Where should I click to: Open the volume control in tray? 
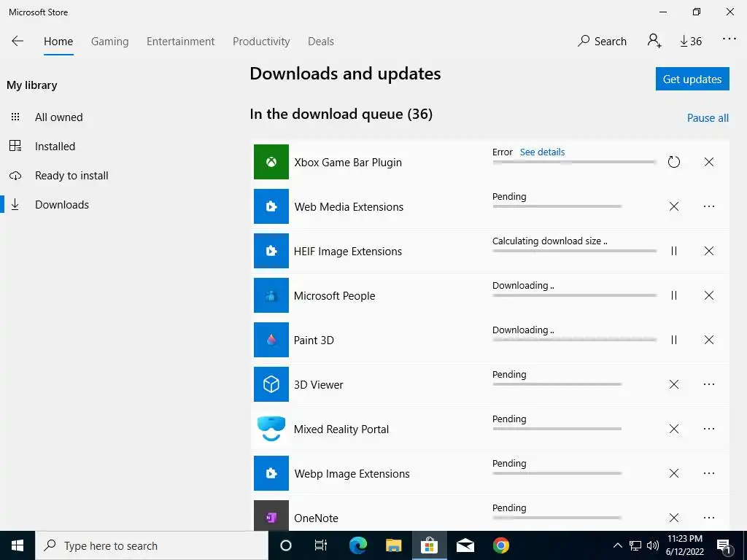pos(653,545)
